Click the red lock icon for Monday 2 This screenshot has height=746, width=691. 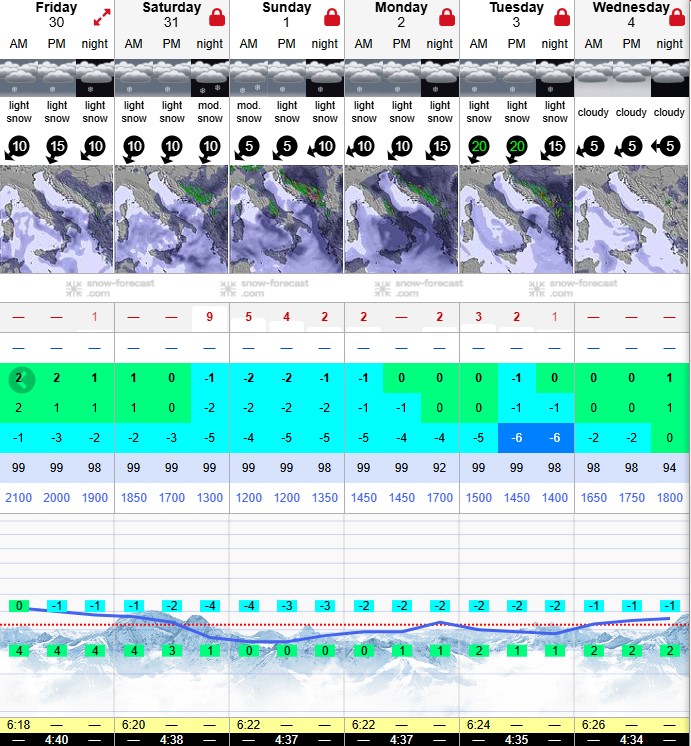click(x=447, y=17)
